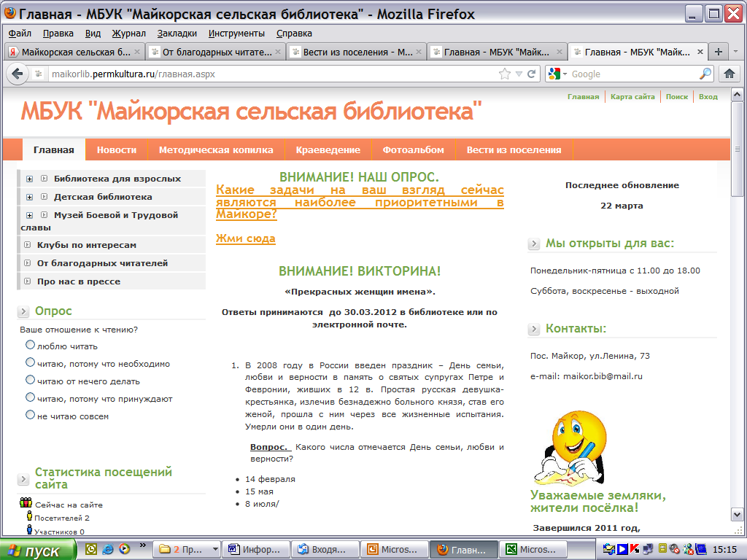
Task: Click the blue play-arrow tray icon
Action: click(x=622, y=549)
